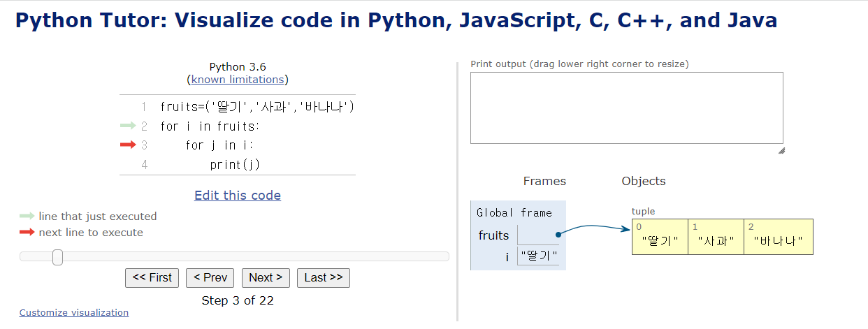Screen dimensions: 868x329
Task: Click the green just-executed arrow at line 2
Action: point(127,126)
